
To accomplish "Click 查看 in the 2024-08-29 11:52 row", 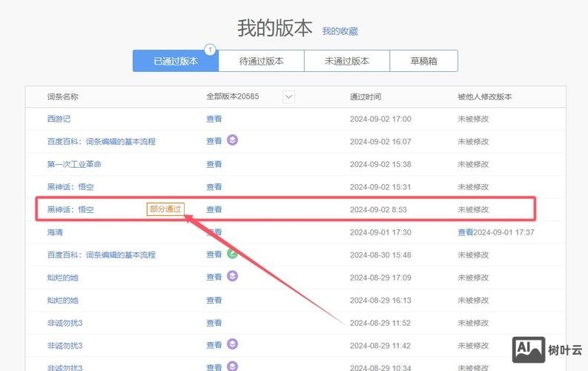I will 214,323.
